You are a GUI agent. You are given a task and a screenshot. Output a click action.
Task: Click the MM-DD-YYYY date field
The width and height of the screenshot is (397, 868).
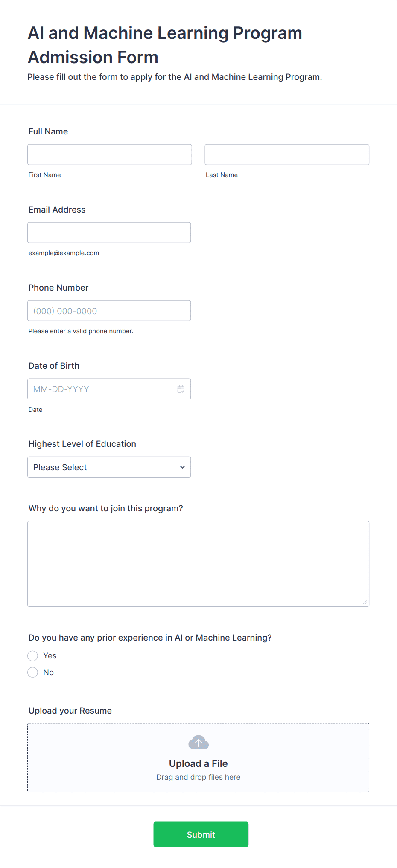[109, 389]
